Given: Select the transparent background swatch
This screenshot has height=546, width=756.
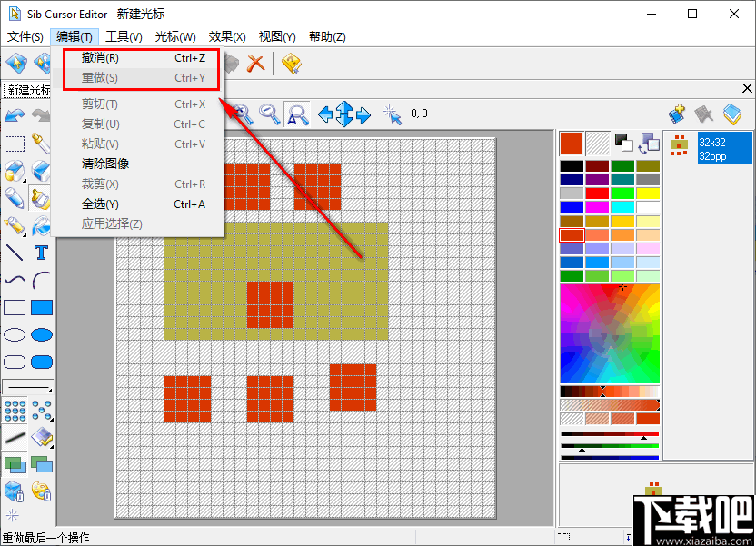Looking at the screenshot, I should tap(598, 142).
